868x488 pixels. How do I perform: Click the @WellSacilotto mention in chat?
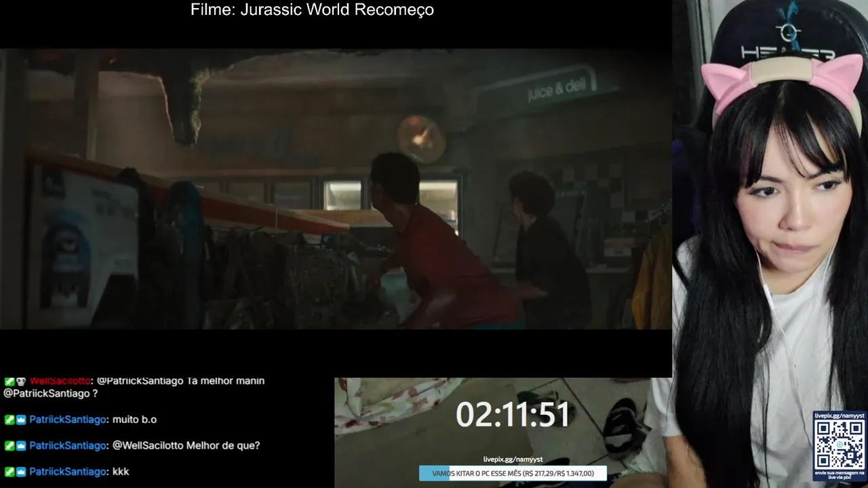point(148,445)
